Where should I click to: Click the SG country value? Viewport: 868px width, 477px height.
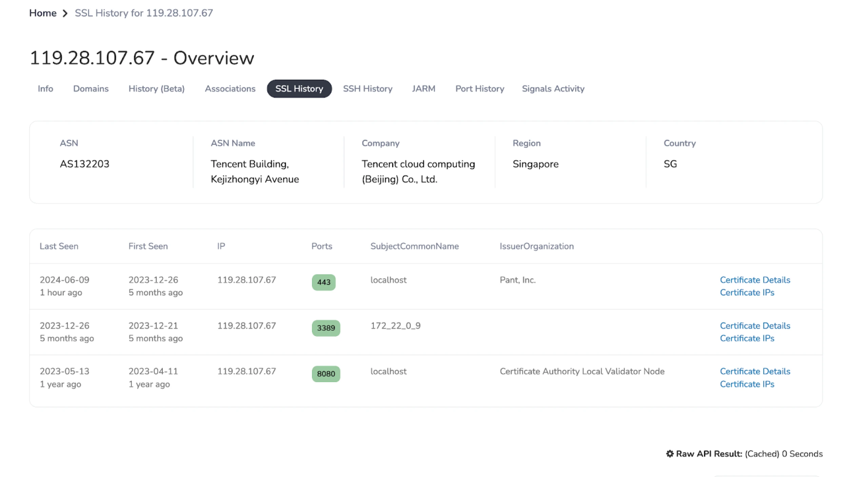670,164
